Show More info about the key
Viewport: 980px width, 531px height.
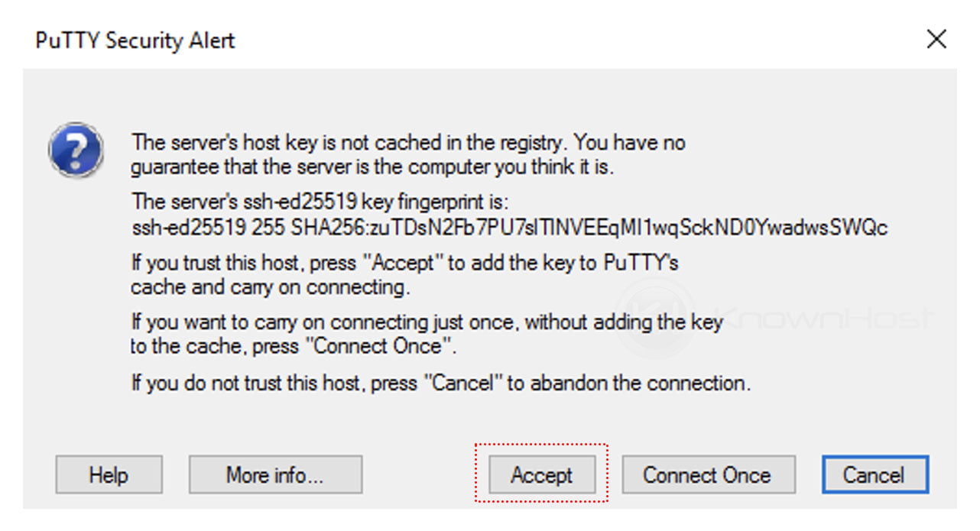(275, 474)
